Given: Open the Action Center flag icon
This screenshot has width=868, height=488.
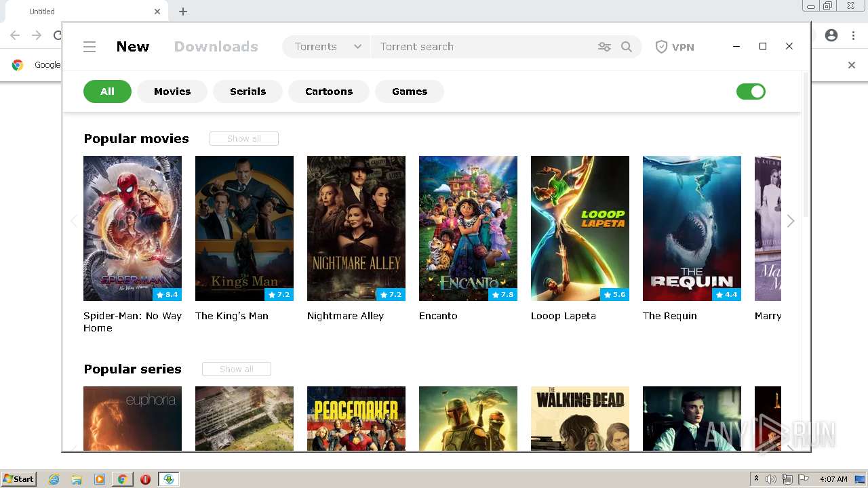Looking at the screenshot, I should pos(803,479).
